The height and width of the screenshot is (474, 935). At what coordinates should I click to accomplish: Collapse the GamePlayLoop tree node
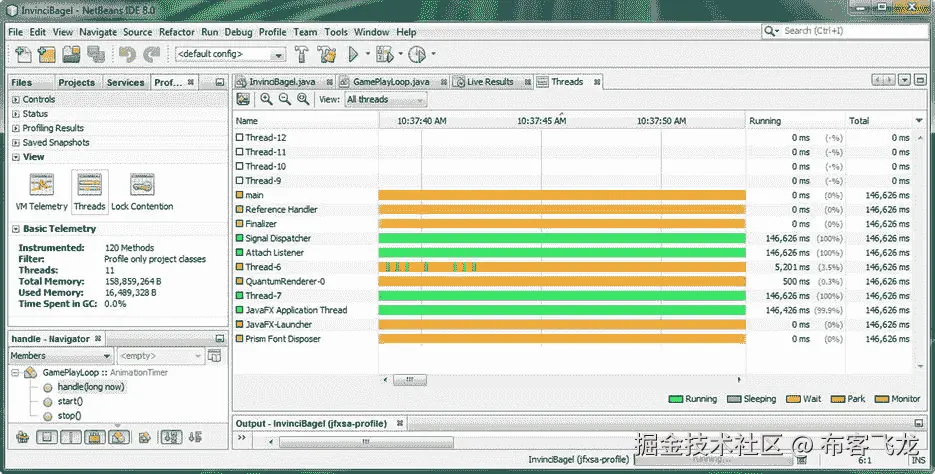point(15,373)
